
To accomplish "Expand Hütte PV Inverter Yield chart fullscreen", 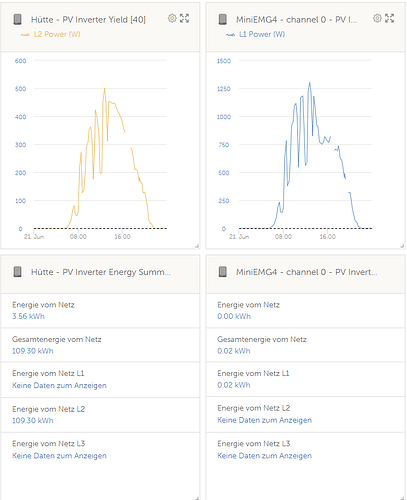I will point(185,18).
